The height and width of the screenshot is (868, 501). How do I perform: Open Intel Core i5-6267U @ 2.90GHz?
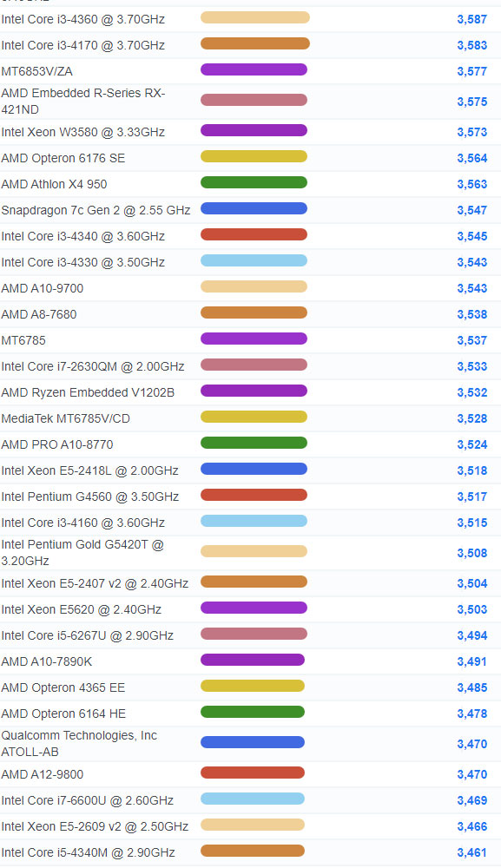(88, 635)
